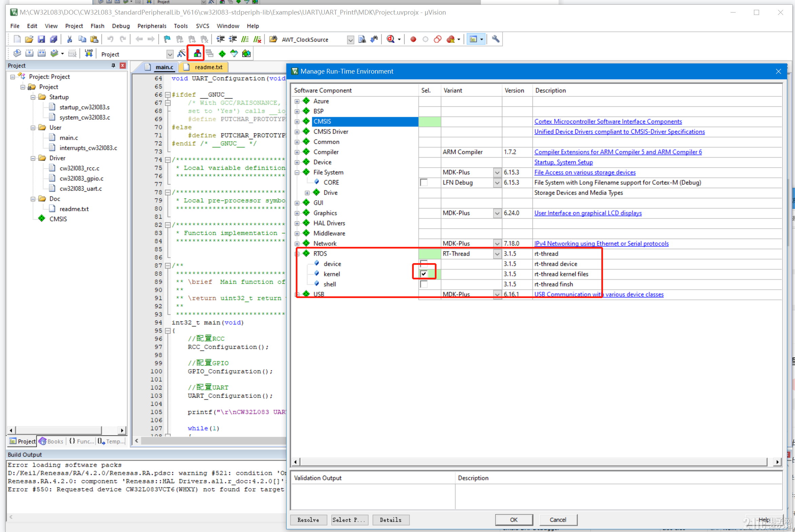The height and width of the screenshot is (532, 795).
Task: Save current file with floppy disk icon
Action: (x=41, y=39)
